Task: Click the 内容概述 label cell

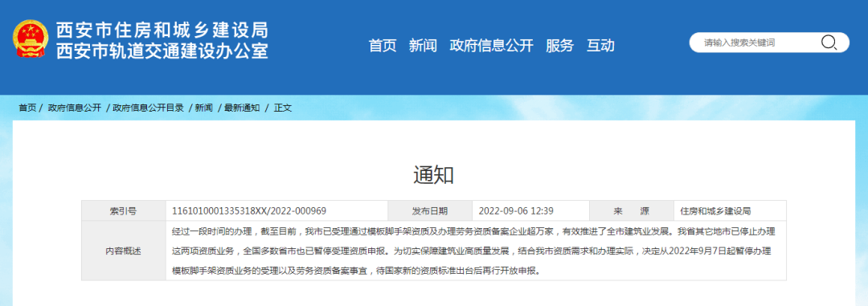Action: (x=124, y=251)
